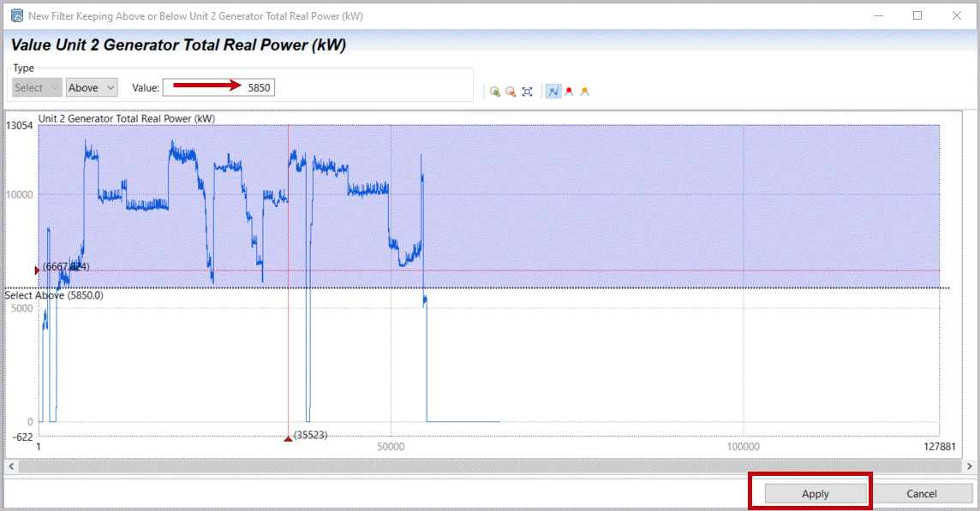Open the grayed Select dropdown
This screenshot has width=980, height=511.
click(x=38, y=87)
